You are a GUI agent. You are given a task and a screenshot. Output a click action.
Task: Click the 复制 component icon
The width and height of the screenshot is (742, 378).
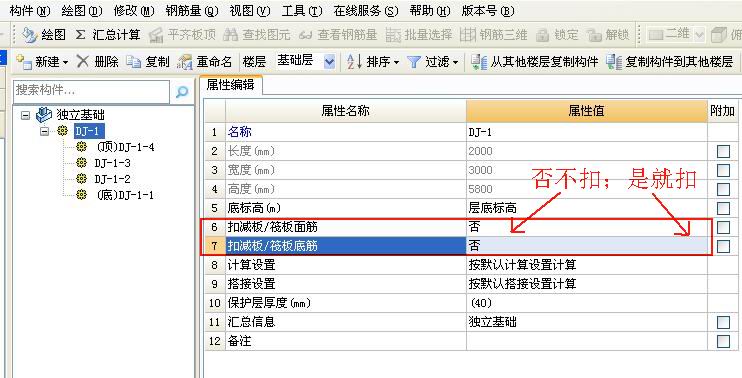tap(133, 62)
